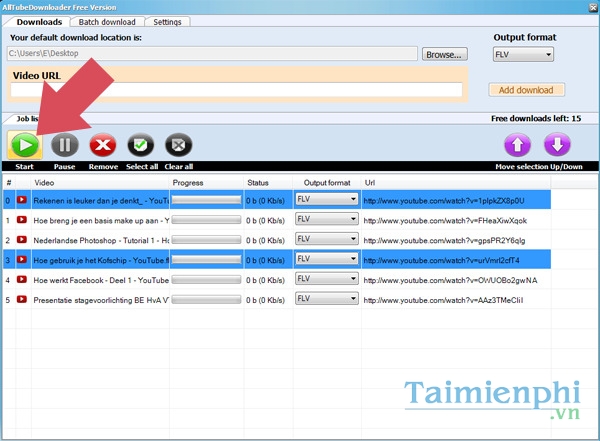Image resolution: width=600 pixels, height=441 pixels.
Task: Click URL ending in gpsPR2Y6qlg
Action: (x=444, y=240)
